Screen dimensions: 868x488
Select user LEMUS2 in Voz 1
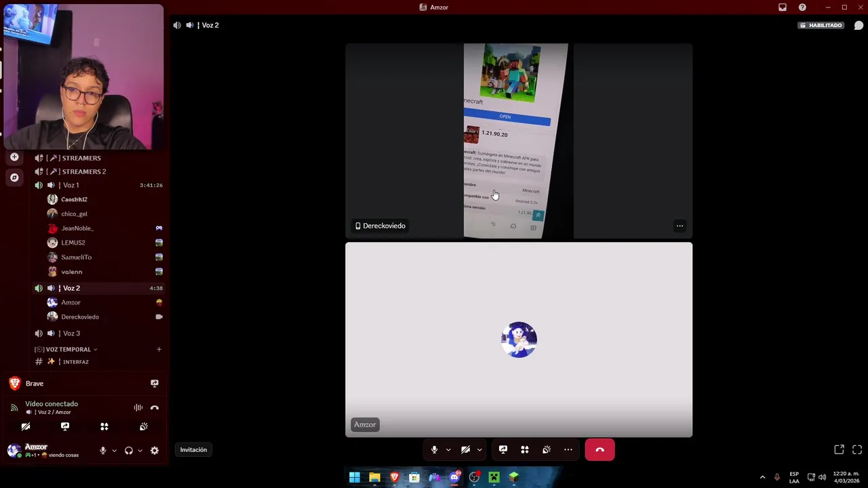(73, 243)
